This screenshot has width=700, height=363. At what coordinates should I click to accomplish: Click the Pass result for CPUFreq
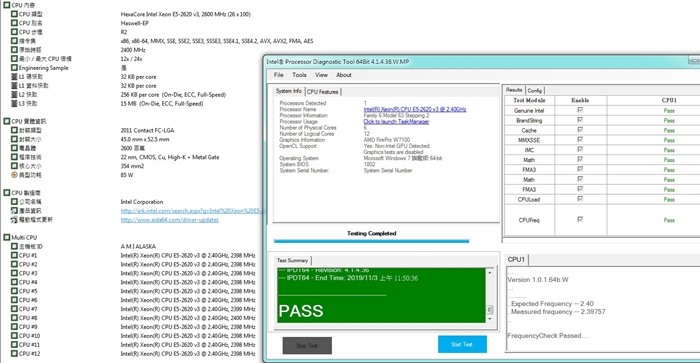(669, 220)
